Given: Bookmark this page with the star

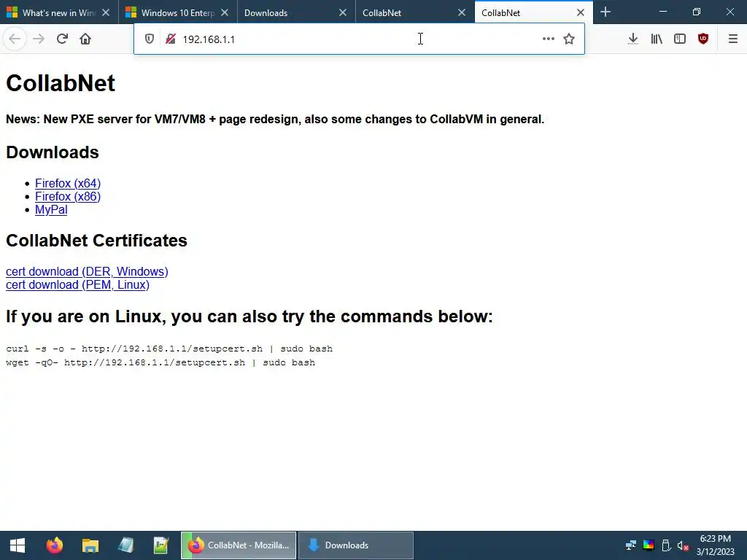Looking at the screenshot, I should [569, 39].
